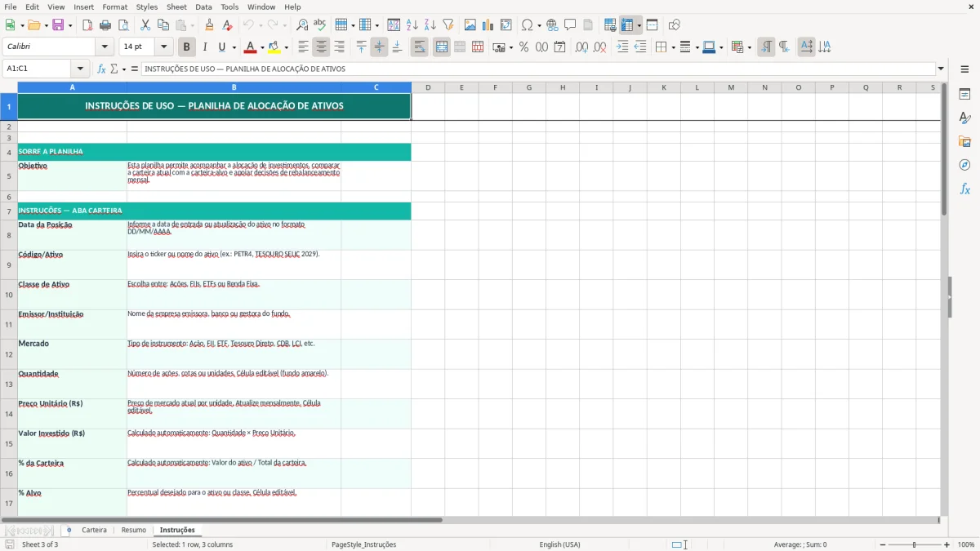Expand the Name Box dropdown
This screenshot has width=980, height=551.
80,69
